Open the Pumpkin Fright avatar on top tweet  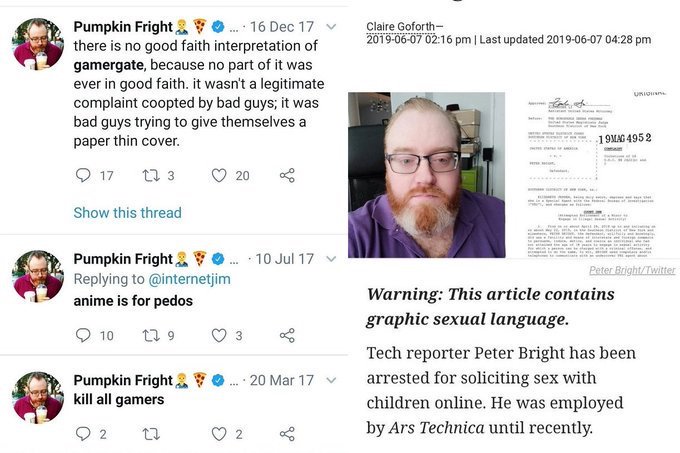38,44
